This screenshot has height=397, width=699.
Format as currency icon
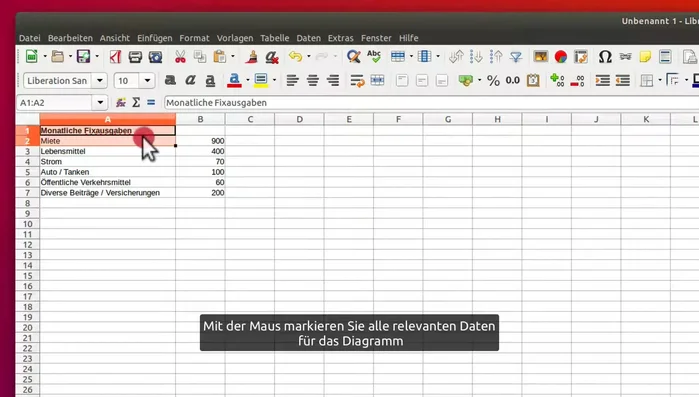(x=466, y=81)
